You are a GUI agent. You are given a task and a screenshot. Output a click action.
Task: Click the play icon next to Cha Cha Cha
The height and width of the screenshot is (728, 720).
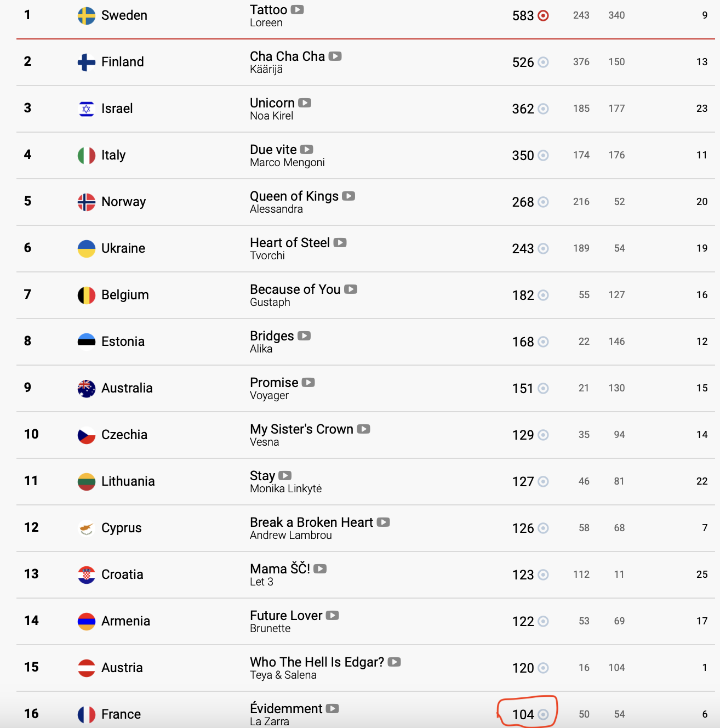point(335,56)
